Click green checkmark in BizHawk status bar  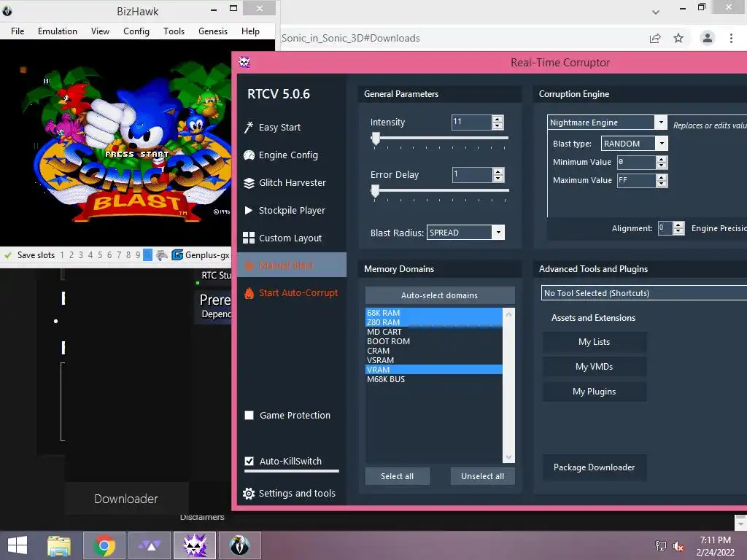coord(7,255)
